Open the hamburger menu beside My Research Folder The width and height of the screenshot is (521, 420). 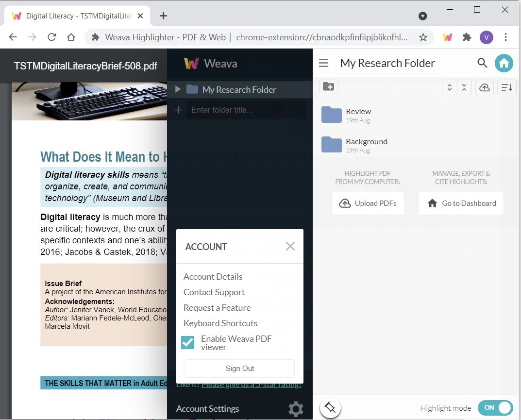tap(323, 63)
